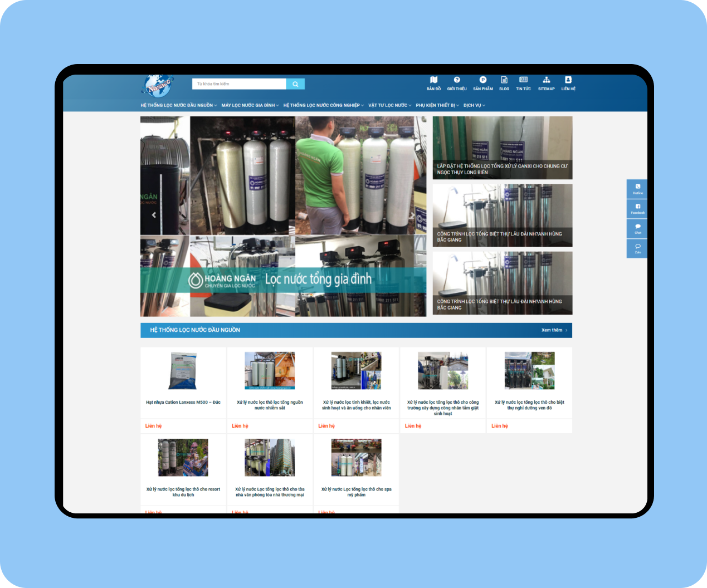Open the bottom Bắc Giang project thumbnail
The width and height of the screenshot is (707, 588).
coord(503,283)
